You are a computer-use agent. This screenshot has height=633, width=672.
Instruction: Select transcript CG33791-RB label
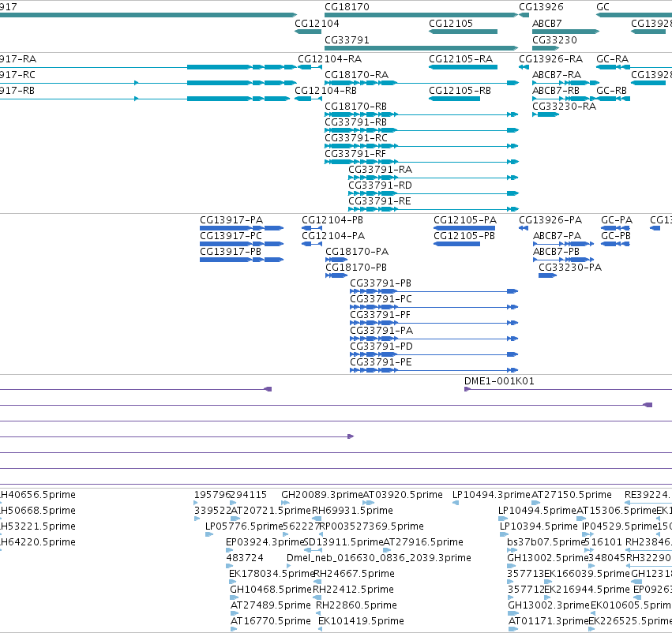tap(355, 122)
